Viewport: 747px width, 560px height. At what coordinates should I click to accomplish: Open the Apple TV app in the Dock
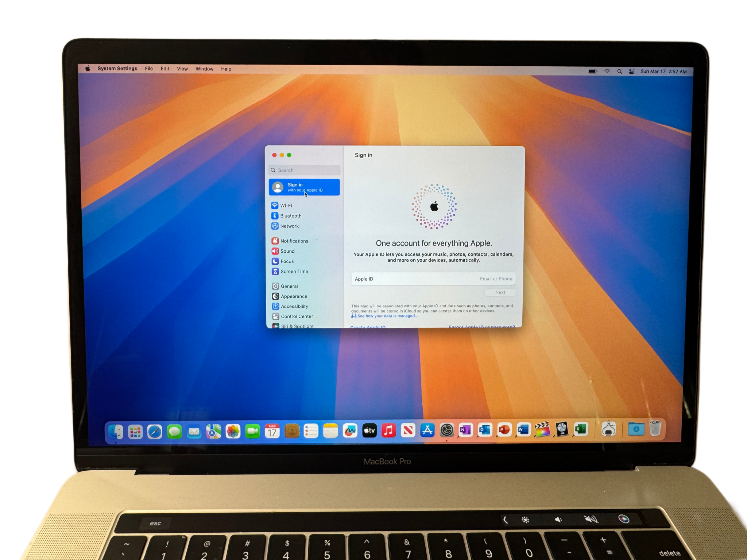[369, 431]
